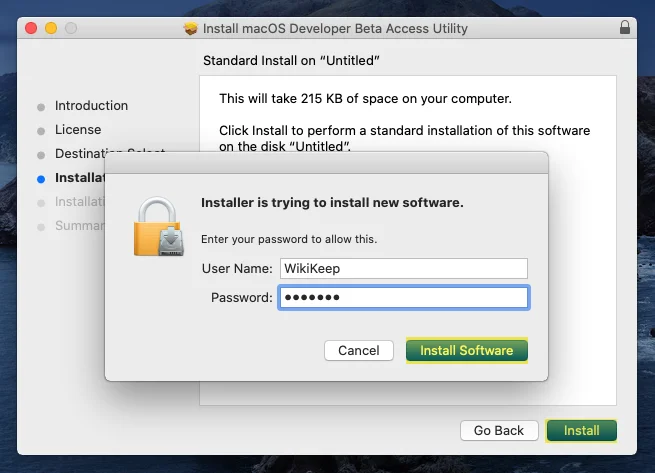
Task: Click the green Install button
Action: [x=581, y=430]
